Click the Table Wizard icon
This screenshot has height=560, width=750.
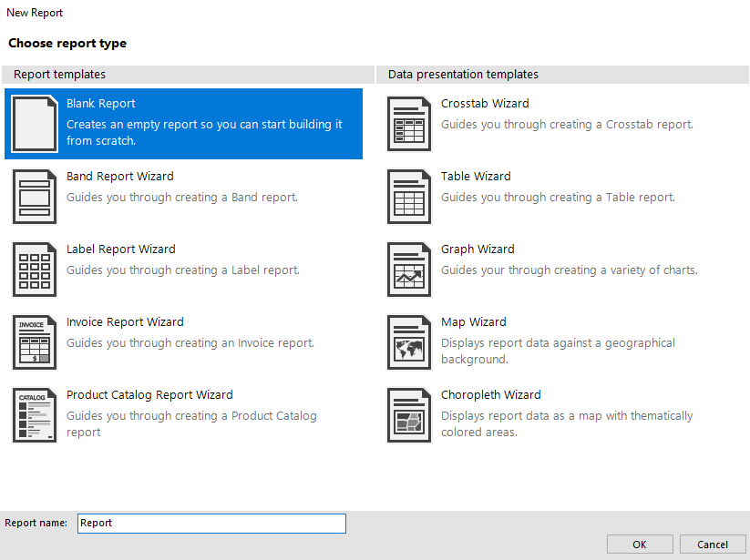tap(409, 197)
